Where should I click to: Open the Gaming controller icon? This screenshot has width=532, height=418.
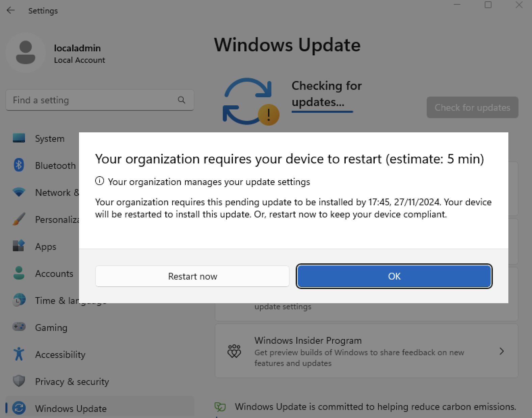(19, 327)
